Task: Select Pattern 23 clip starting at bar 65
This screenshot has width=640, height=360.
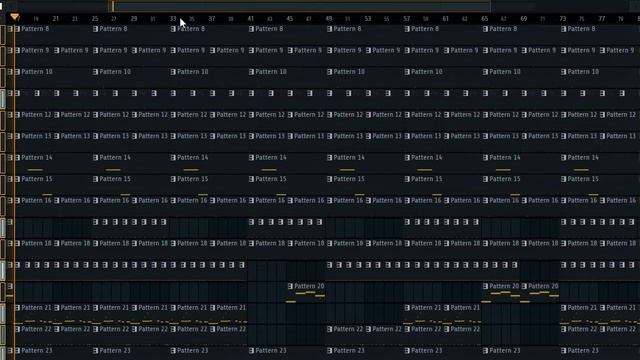Action: 521,353
